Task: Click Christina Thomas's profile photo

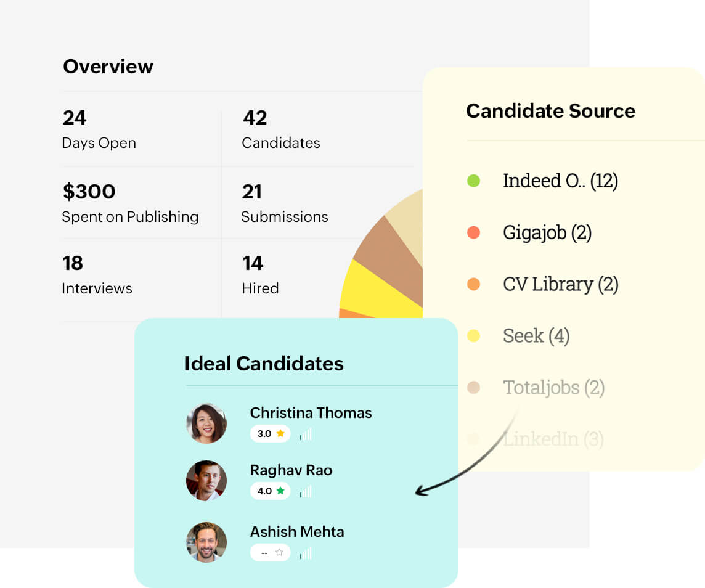Action: click(206, 423)
